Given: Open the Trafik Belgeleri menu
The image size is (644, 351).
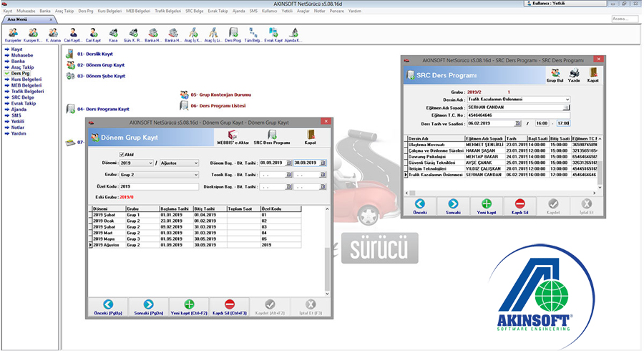Looking at the screenshot, I should (x=167, y=11).
